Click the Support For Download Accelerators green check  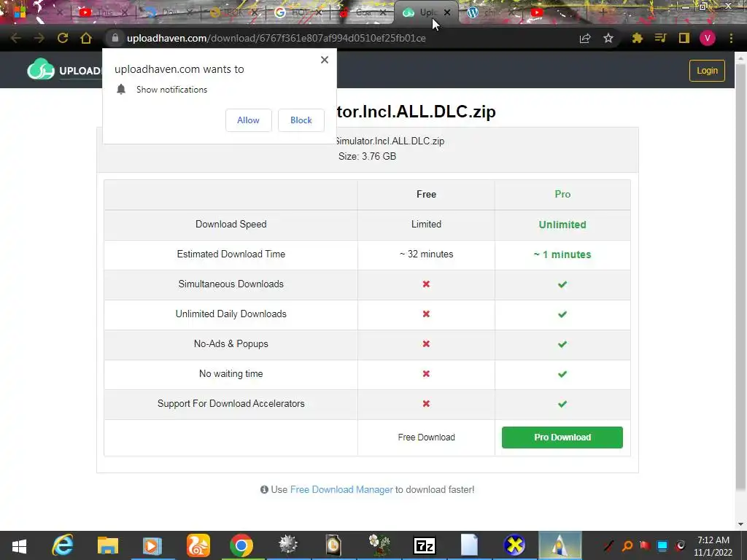click(562, 404)
